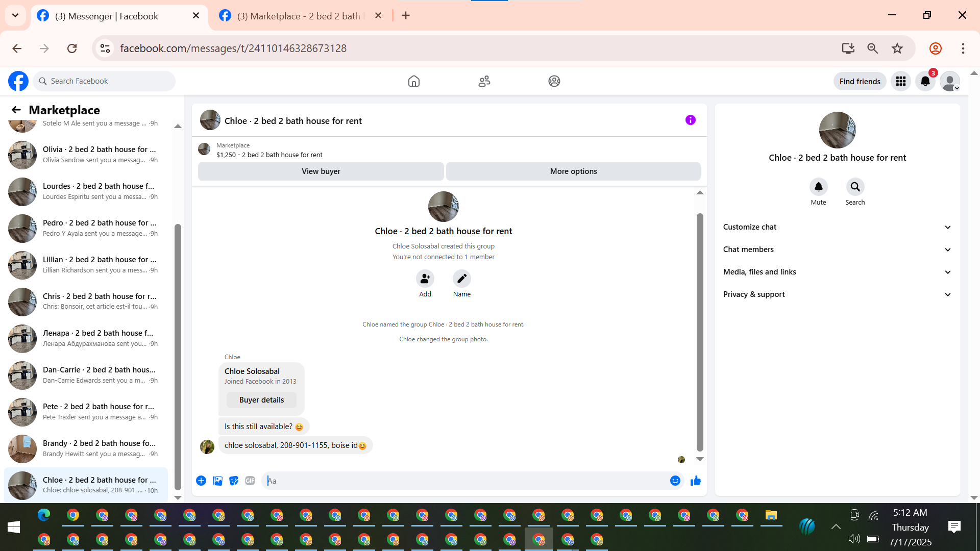Open the sticker chooser icon

point(234,481)
